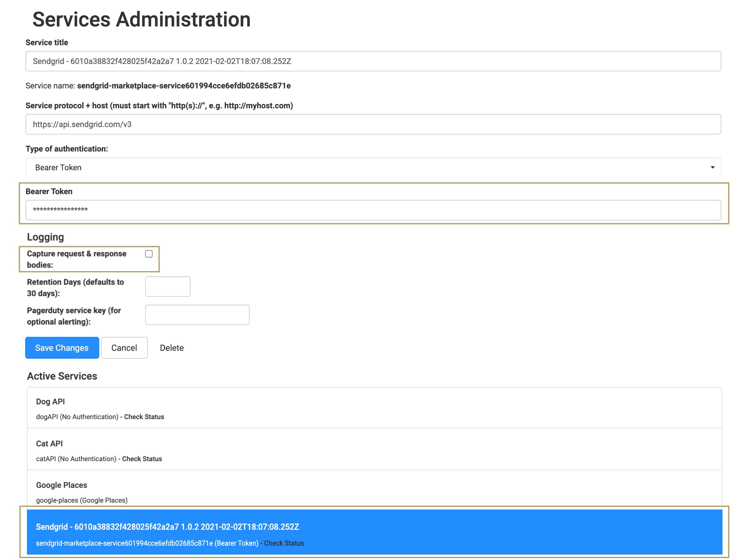751x560 pixels.
Task: Select the highlighted Sendgrid service title
Action: 167,527
